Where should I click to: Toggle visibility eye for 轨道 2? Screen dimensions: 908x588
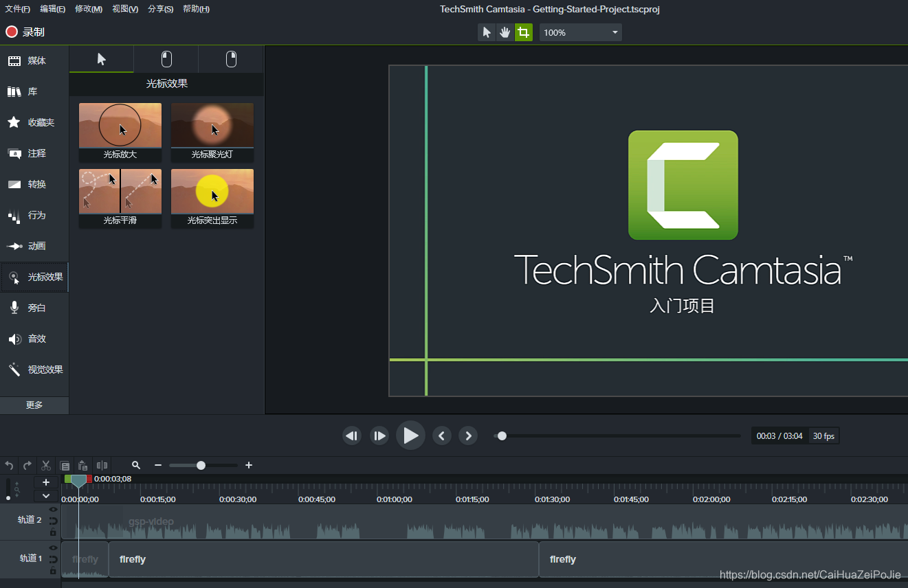(53, 510)
